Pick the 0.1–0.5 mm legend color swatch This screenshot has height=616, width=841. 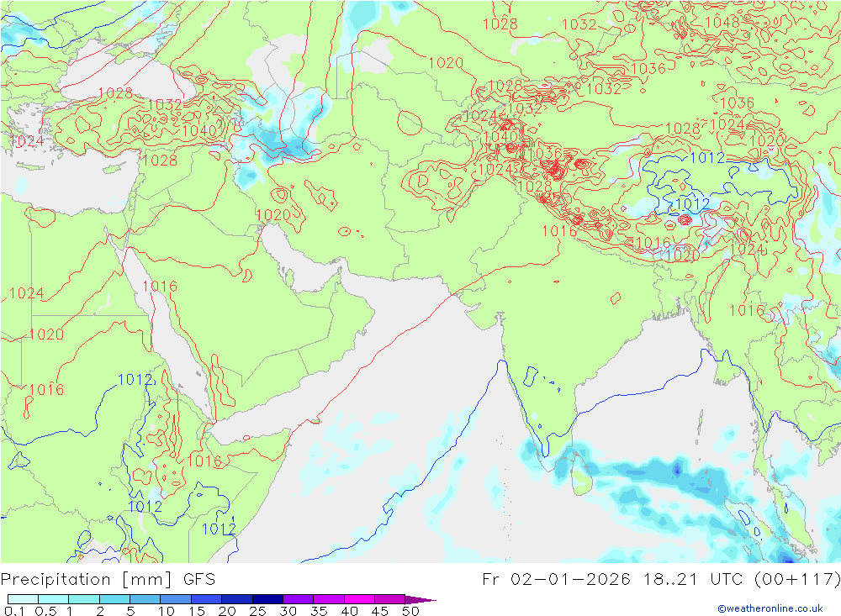(23, 599)
